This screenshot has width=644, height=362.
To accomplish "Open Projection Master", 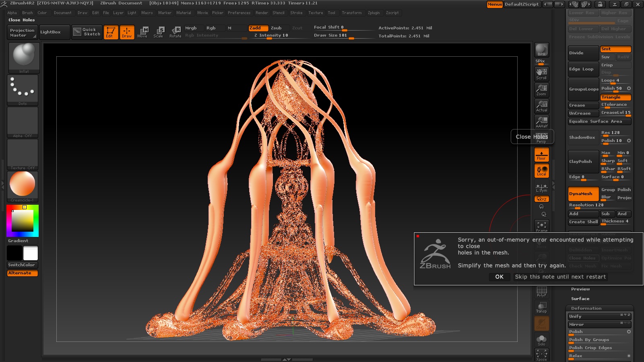I will 23,32.
